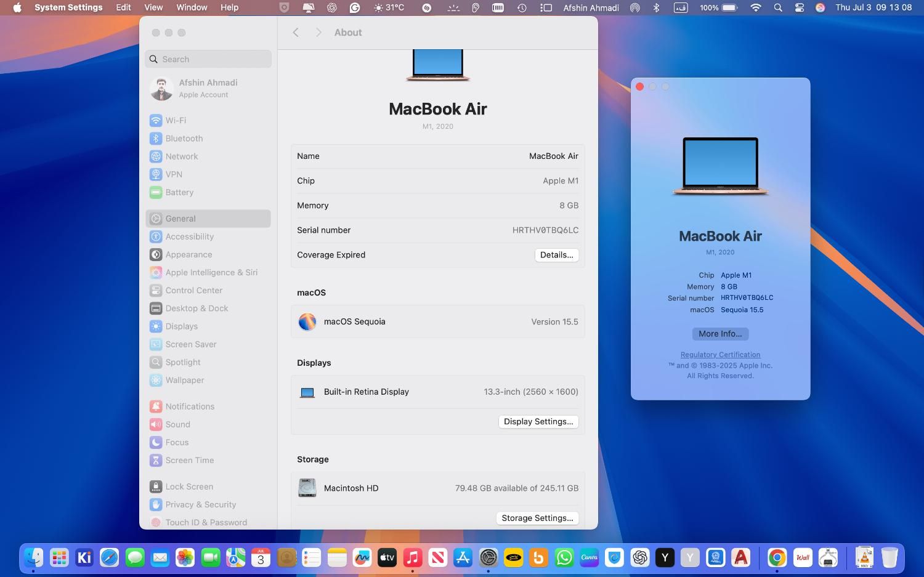924x577 pixels.
Task: Open Trash from the Dock
Action: click(890, 558)
